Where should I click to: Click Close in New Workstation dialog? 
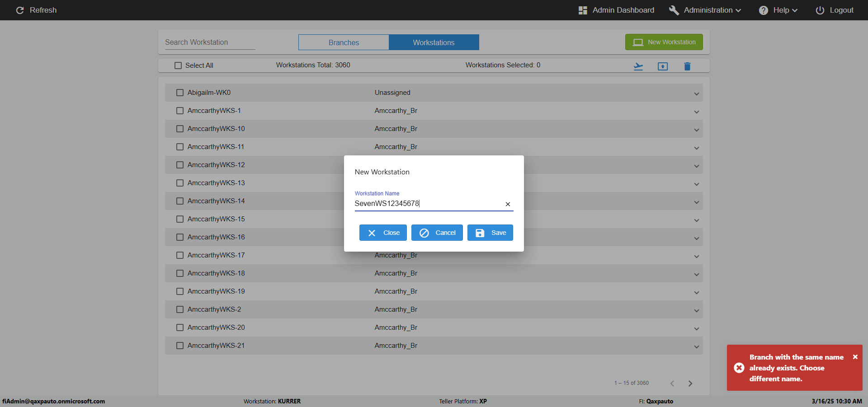pyautogui.click(x=383, y=233)
